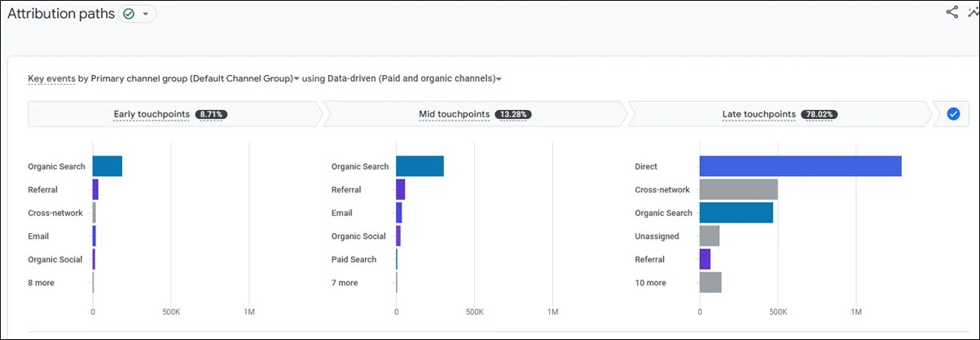Toggle the blue checkmark after Late touchpoints

pos(953,114)
